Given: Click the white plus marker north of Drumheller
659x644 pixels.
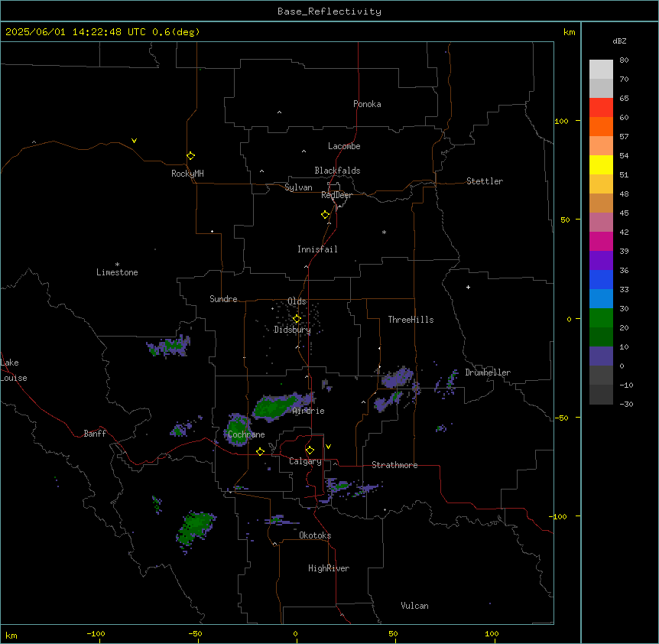Looking at the screenshot, I should tap(468, 287).
